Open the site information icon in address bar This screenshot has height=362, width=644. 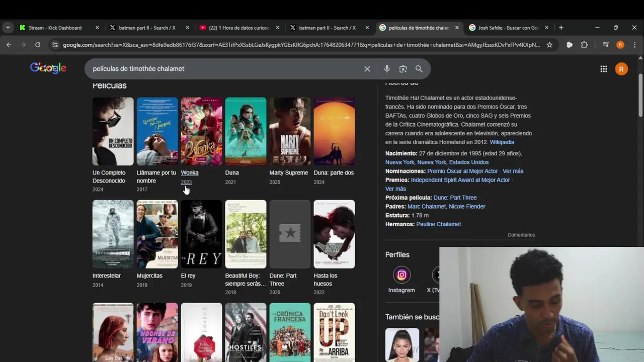click(x=55, y=45)
